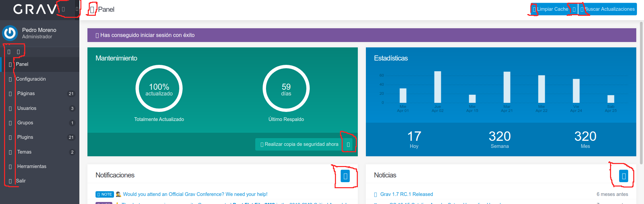
Task: Click the '320 Semana' statistic
Action: pos(500,139)
